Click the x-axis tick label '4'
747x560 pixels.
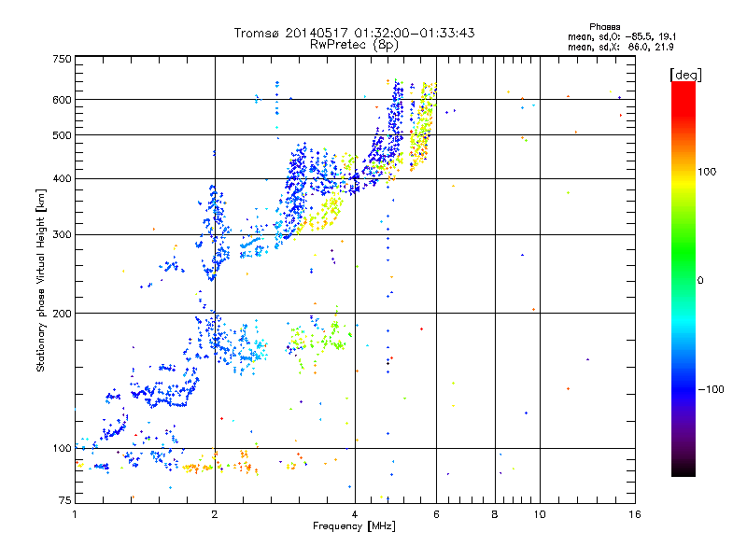click(x=355, y=514)
